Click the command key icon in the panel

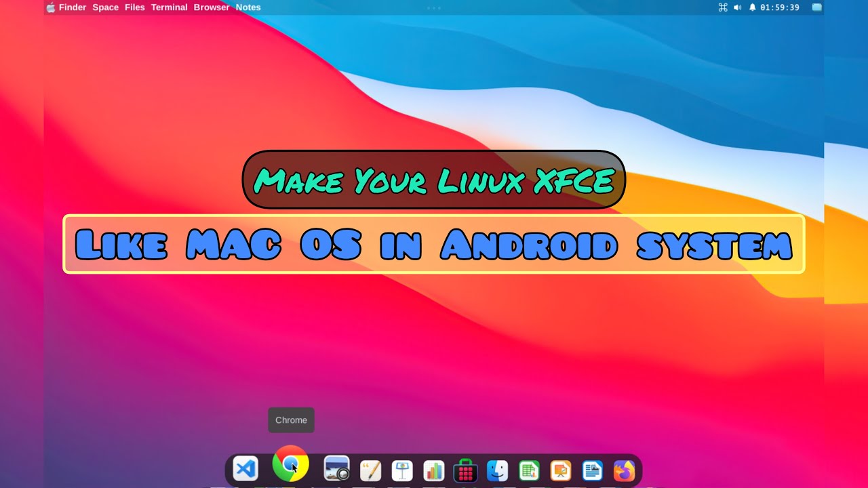723,7
